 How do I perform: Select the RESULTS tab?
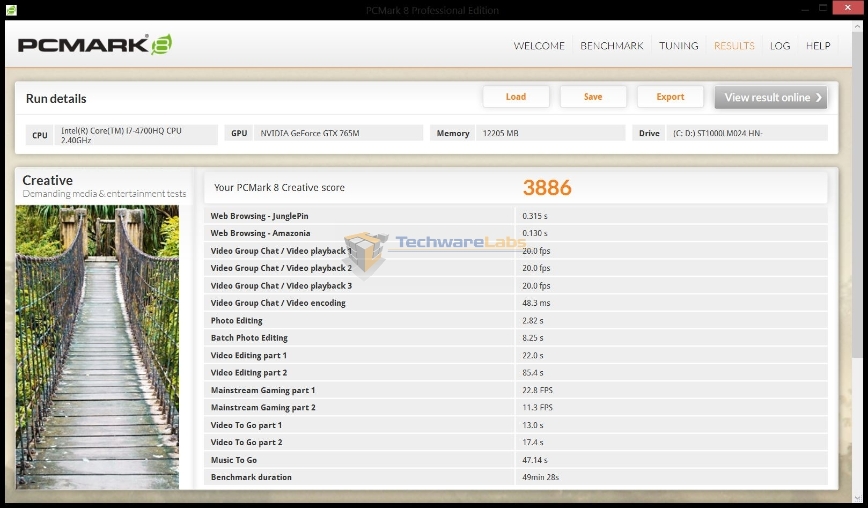coord(734,46)
